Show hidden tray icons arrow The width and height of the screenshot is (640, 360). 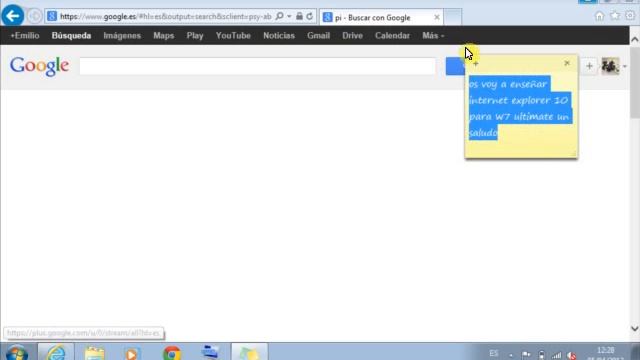pos(511,355)
